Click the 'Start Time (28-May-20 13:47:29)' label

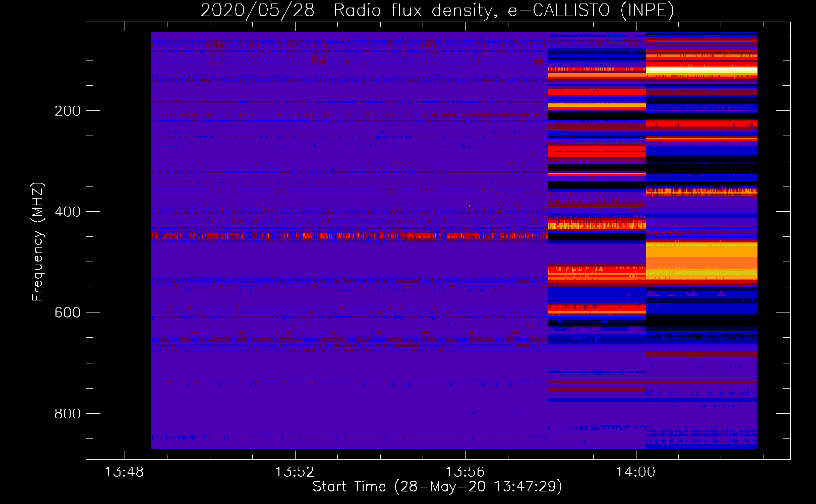click(x=437, y=487)
